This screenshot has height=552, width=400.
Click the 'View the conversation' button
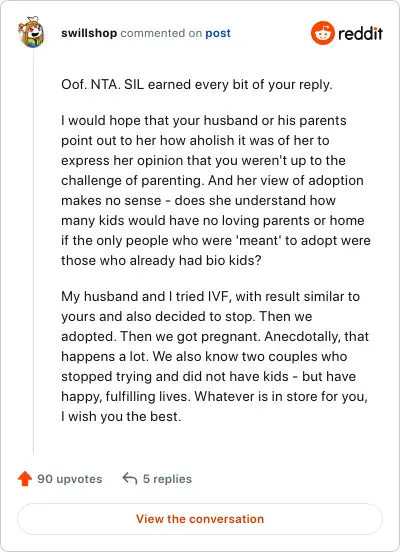point(200,519)
